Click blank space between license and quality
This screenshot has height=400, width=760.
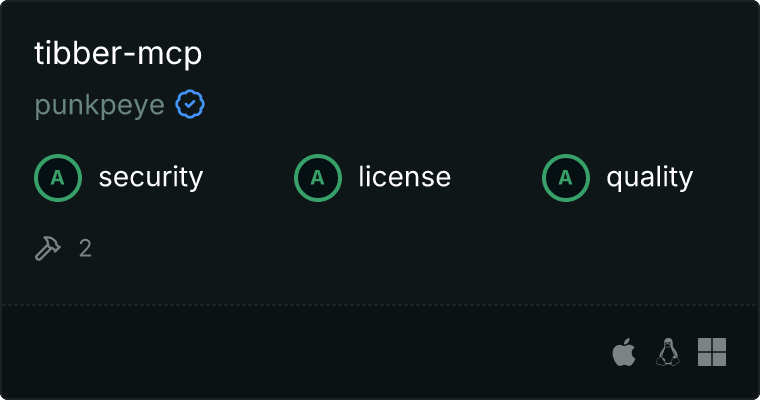pyautogui.click(x=496, y=178)
